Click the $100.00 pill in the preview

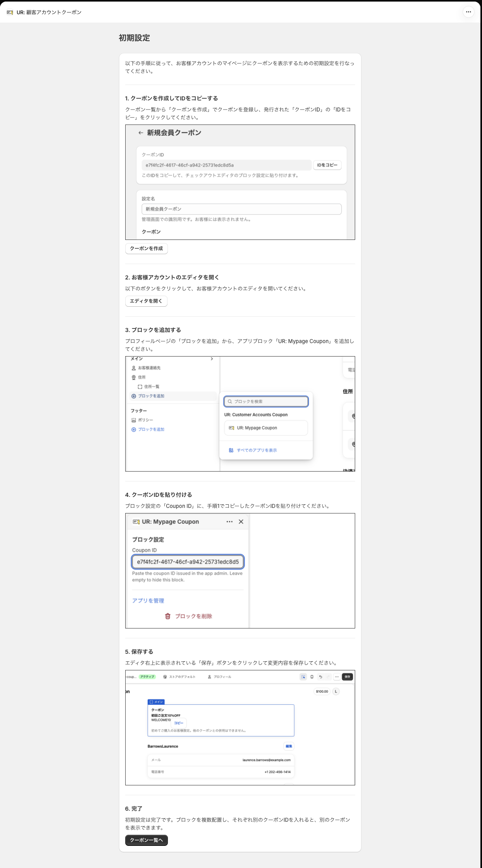pos(322,691)
